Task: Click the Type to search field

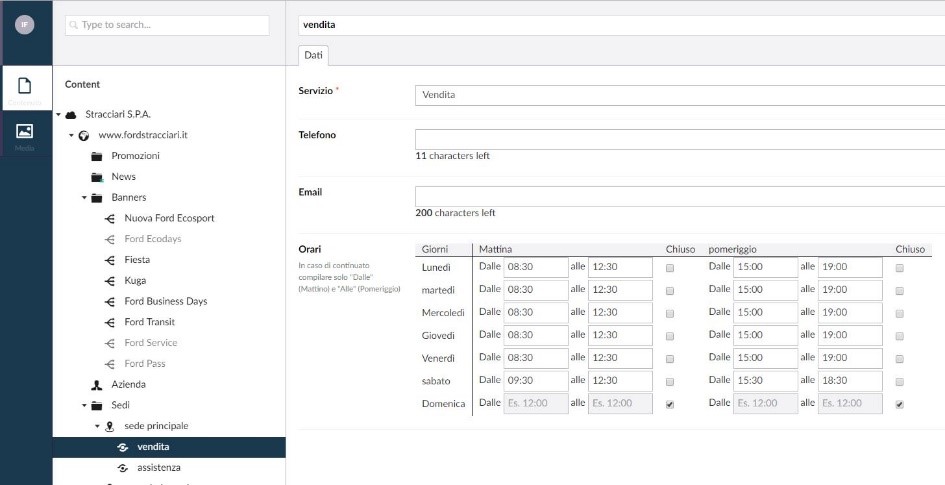Action: (x=167, y=25)
